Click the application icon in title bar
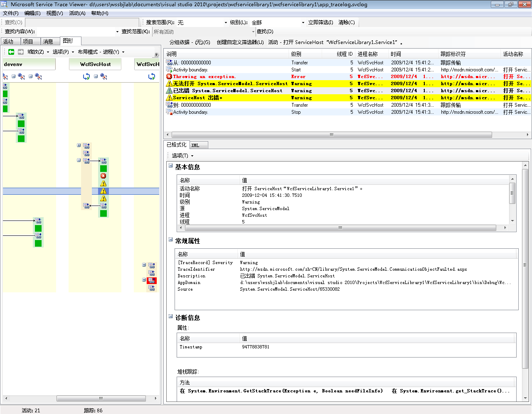The width and height of the screenshot is (532, 414). (5, 5)
